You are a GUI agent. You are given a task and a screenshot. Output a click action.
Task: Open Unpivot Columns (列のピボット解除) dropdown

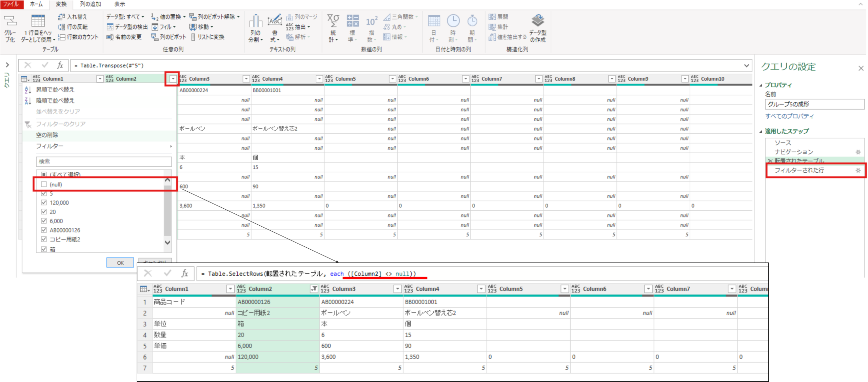[215, 17]
